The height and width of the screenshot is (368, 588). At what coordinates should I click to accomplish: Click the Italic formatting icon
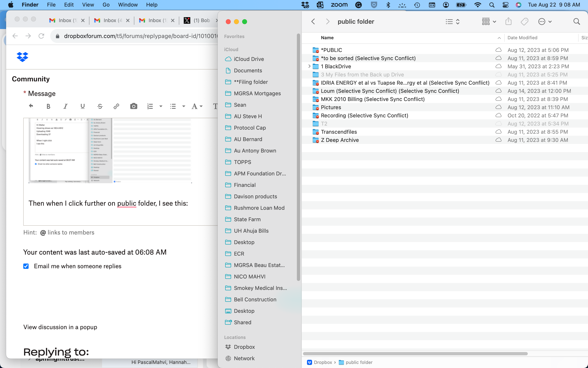[65, 106]
